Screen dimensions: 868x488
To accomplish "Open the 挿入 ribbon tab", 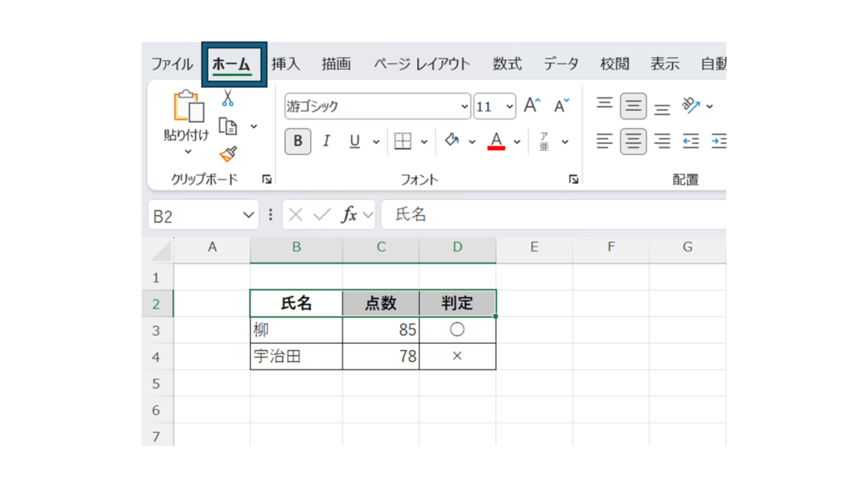I will click(286, 64).
